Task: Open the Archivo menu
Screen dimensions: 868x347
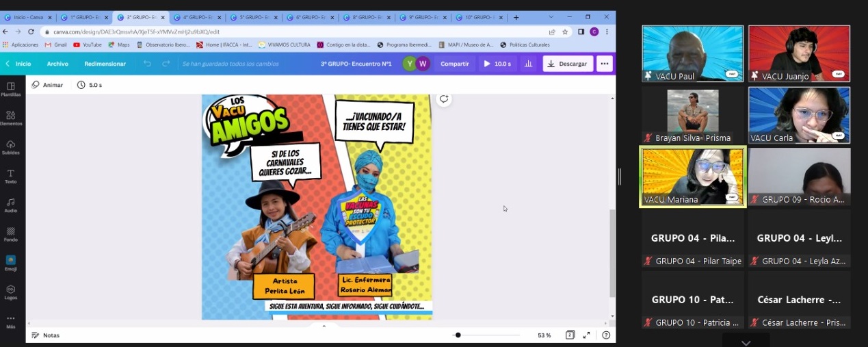Action: pos(57,64)
